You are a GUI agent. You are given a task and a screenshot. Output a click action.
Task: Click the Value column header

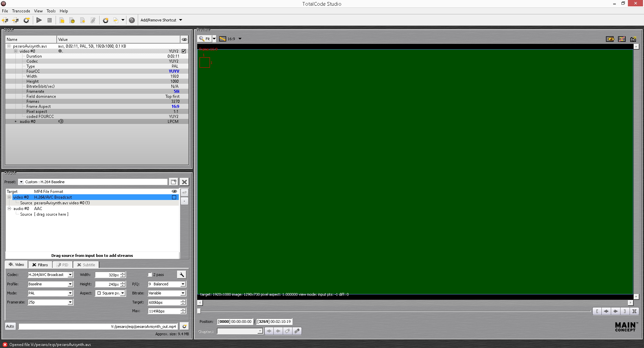click(118, 39)
